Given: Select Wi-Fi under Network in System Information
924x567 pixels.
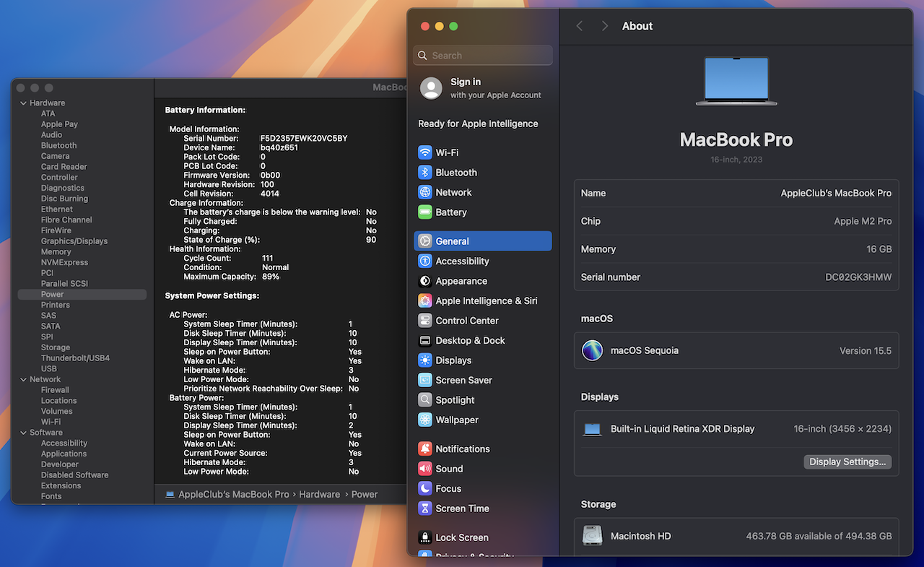Looking at the screenshot, I should tap(51, 422).
